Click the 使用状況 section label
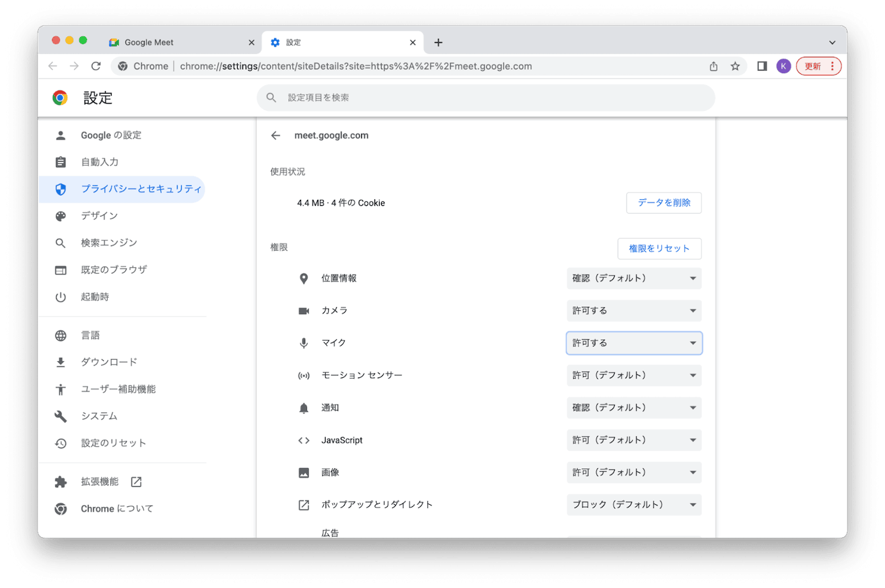This screenshot has width=885, height=588. (x=287, y=172)
